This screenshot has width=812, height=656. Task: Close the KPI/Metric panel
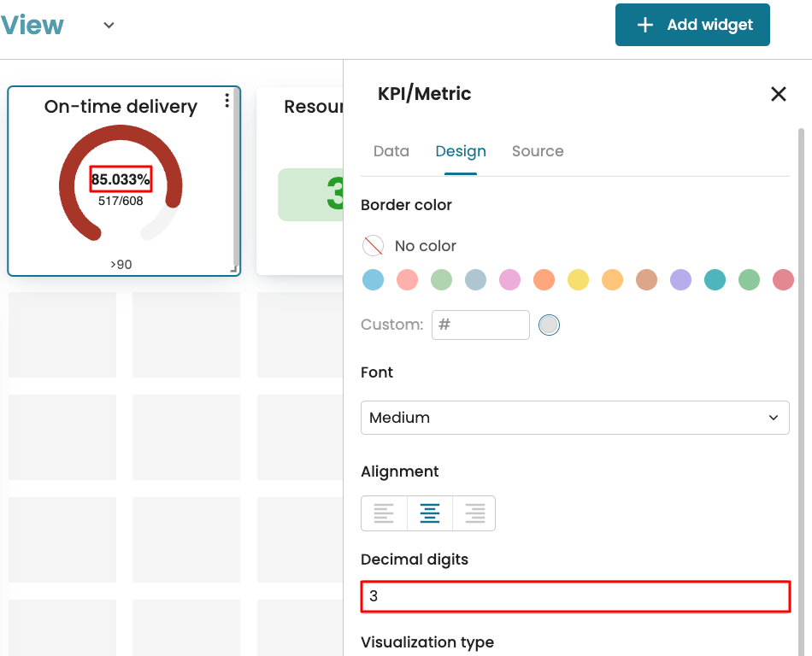[x=778, y=94]
